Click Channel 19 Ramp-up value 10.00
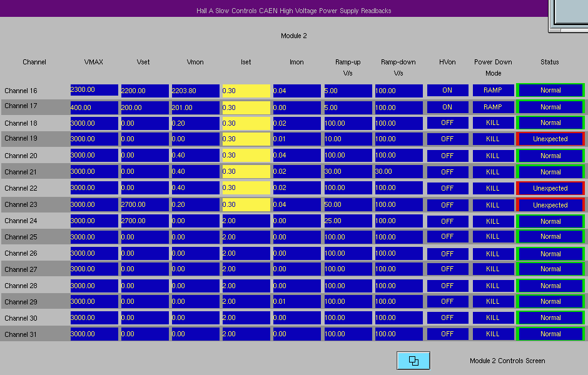588x375 pixels. tap(348, 139)
